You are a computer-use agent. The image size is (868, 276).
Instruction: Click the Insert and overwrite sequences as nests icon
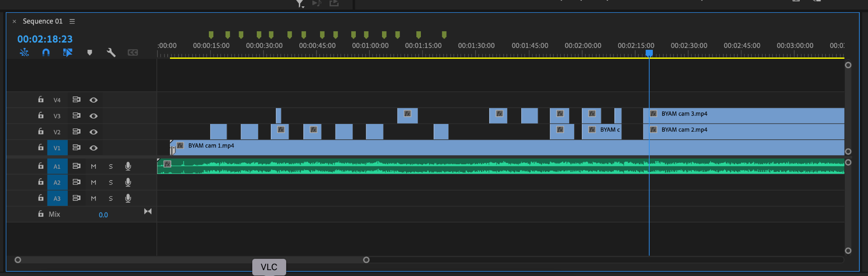click(x=24, y=52)
